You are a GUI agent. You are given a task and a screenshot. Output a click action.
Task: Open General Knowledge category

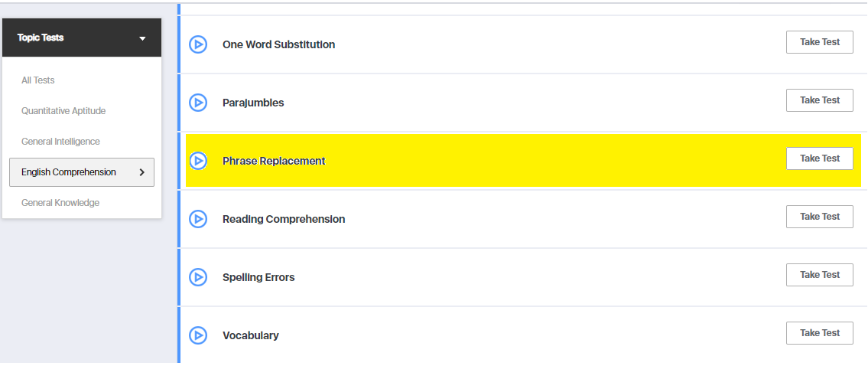click(60, 203)
